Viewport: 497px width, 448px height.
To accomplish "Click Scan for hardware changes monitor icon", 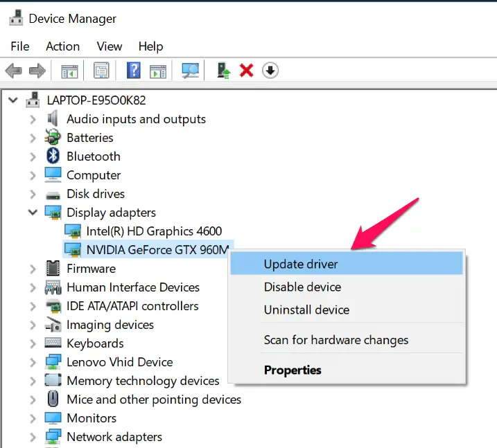I will (x=190, y=71).
